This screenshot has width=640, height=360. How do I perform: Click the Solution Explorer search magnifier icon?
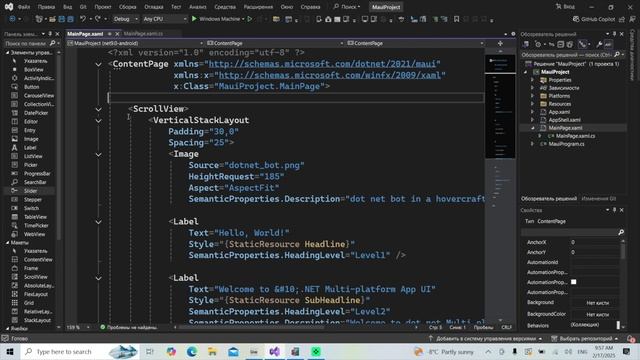tap(617, 54)
